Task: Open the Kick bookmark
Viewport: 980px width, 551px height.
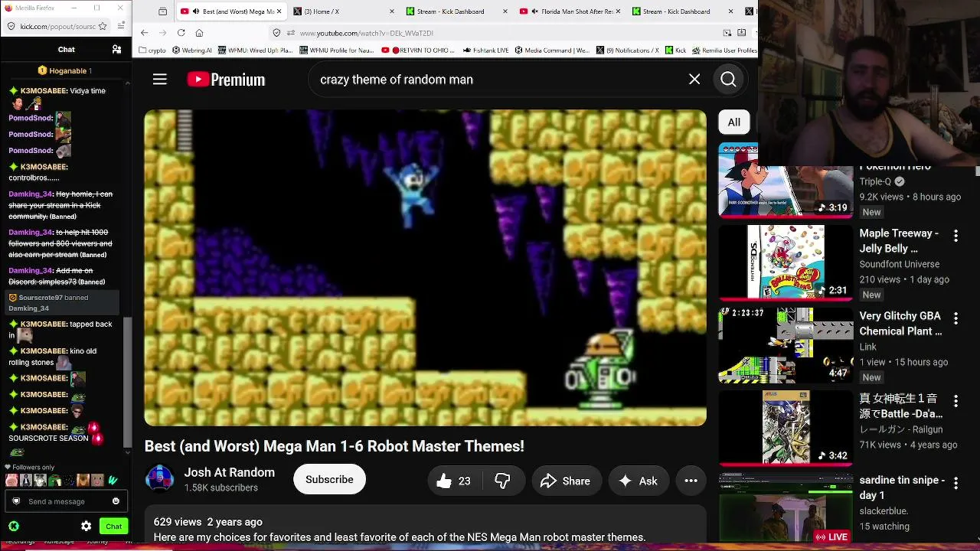Action: point(675,51)
